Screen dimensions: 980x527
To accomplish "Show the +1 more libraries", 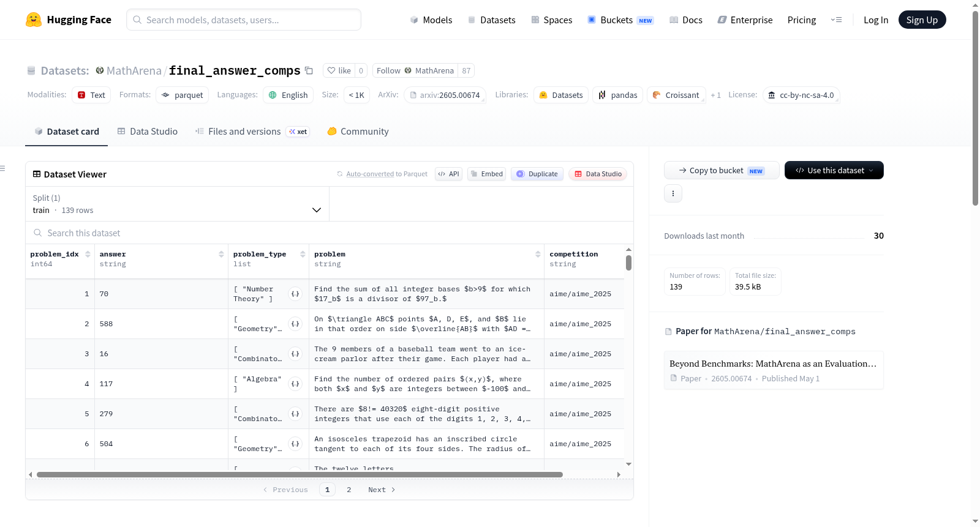I will click(715, 95).
